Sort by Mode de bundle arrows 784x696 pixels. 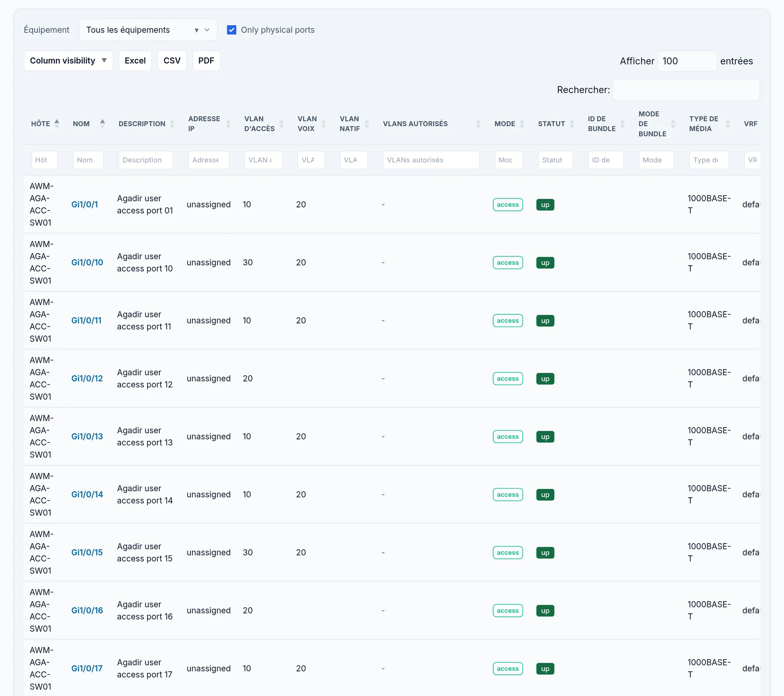(x=673, y=124)
